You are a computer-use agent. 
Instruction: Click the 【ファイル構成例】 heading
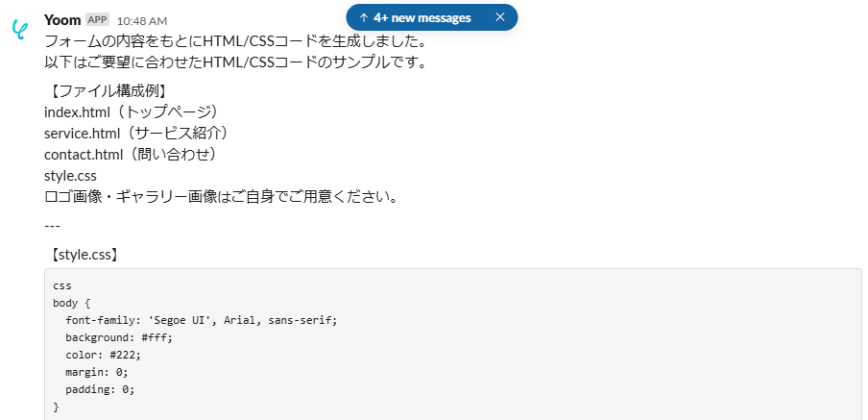[x=108, y=90]
